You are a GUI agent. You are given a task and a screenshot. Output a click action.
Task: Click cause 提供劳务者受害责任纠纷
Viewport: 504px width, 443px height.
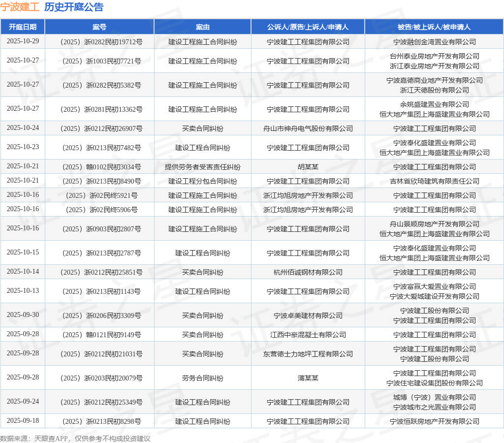tap(202, 167)
